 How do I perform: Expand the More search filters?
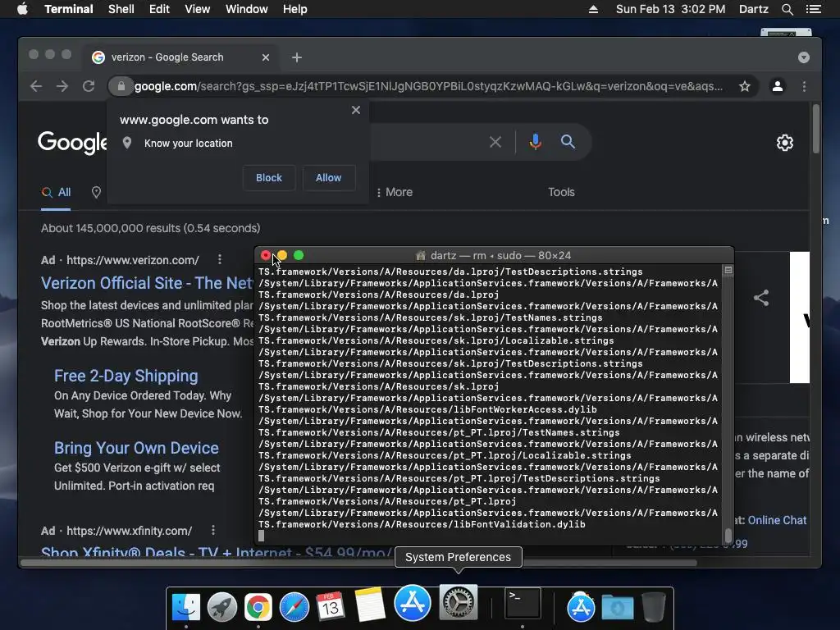tap(395, 192)
